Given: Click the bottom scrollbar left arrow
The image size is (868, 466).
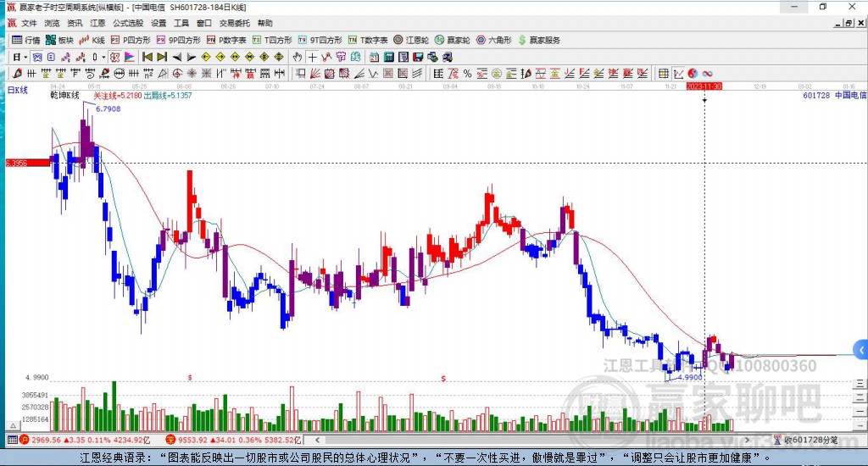Looking at the screenshot, I should pyautogui.click(x=317, y=440).
